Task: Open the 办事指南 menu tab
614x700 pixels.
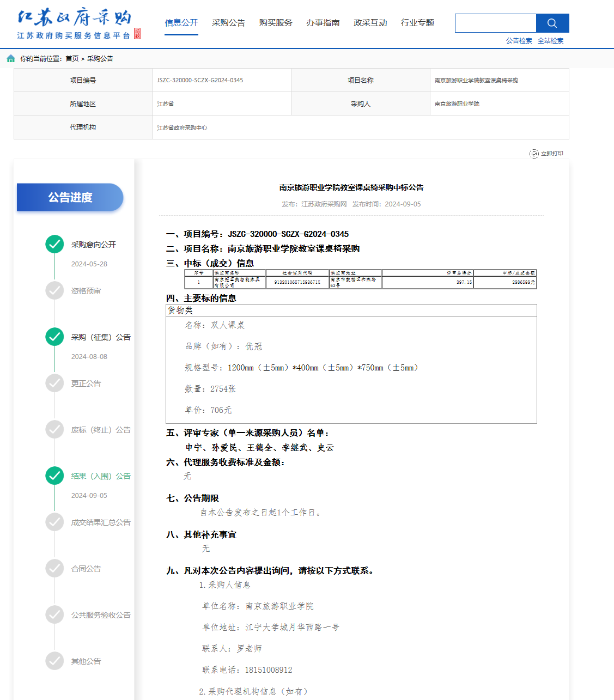Action: (323, 23)
